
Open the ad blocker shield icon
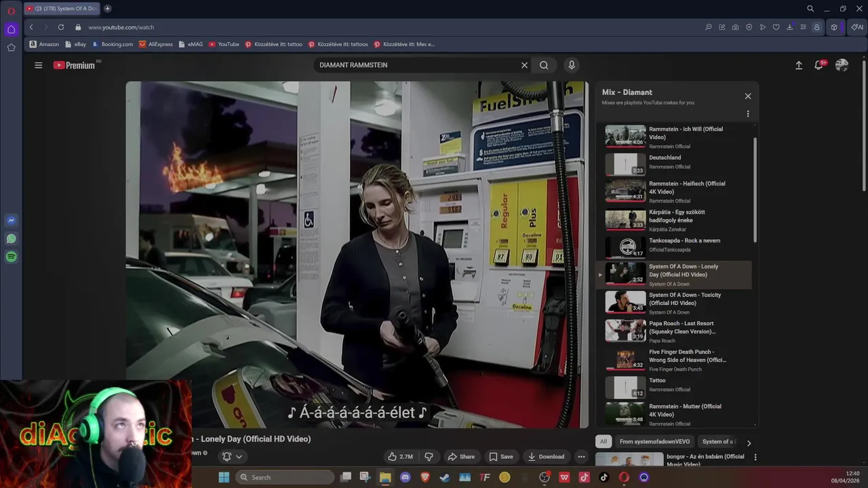click(749, 27)
